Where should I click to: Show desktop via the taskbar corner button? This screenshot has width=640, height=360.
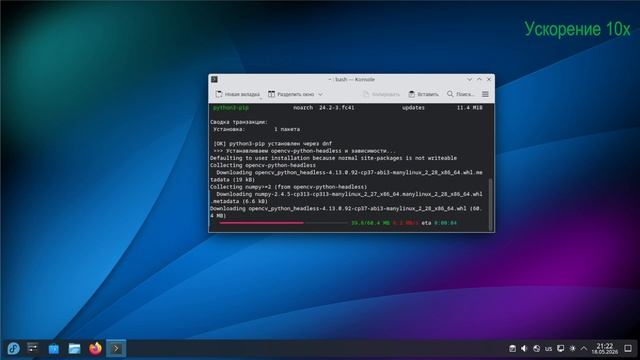coord(628,349)
